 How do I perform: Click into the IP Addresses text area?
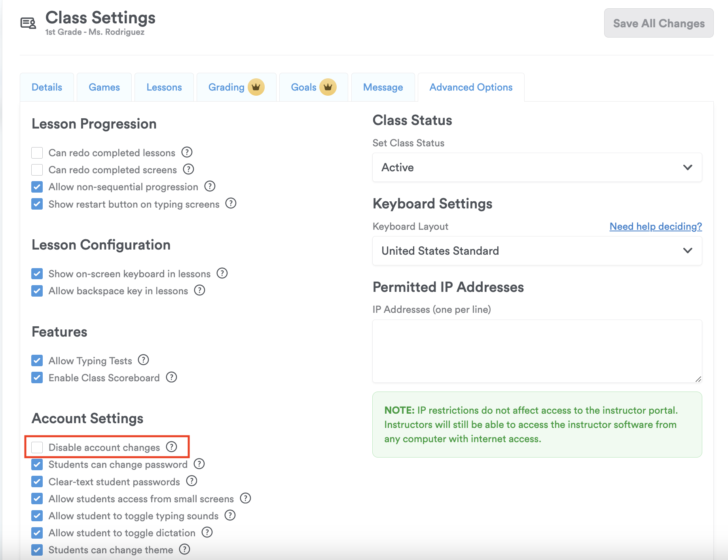coord(537,351)
